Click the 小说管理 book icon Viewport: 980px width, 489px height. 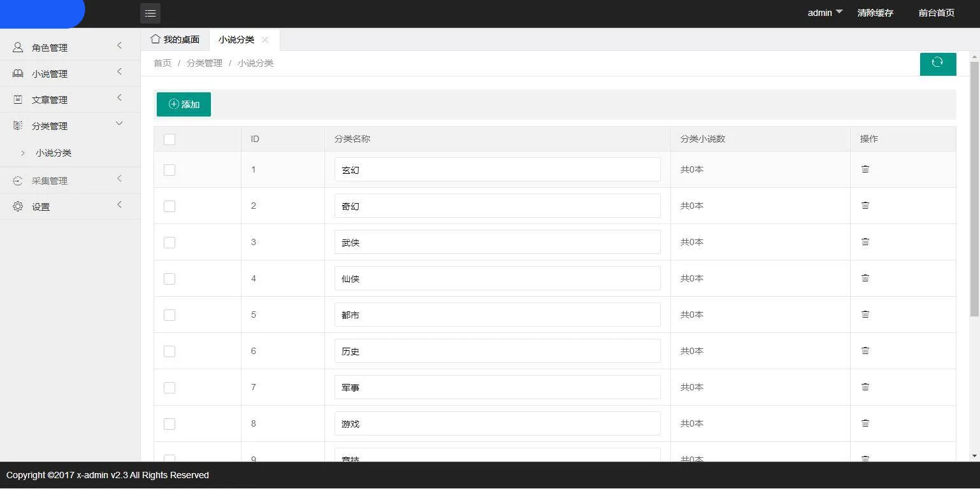18,74
